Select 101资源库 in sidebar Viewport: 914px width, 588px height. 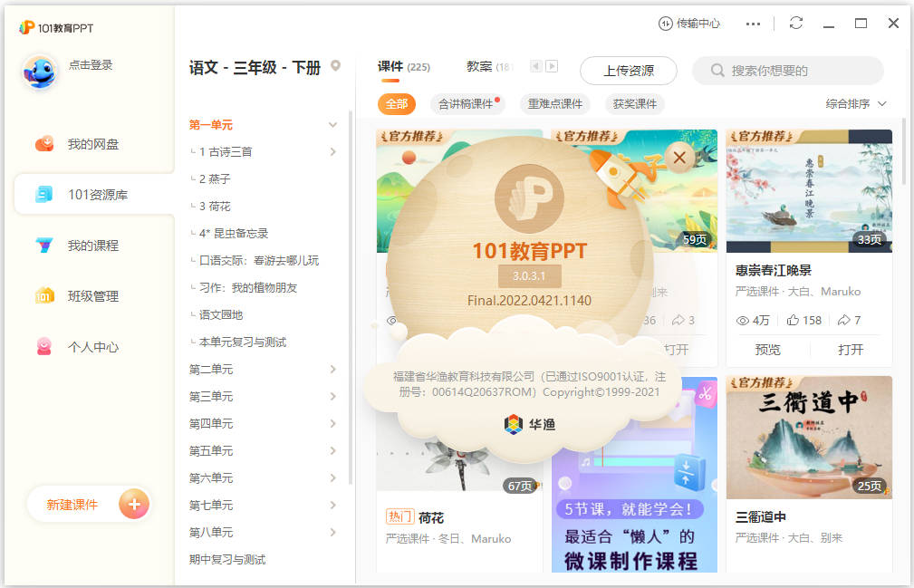(94, 195)
